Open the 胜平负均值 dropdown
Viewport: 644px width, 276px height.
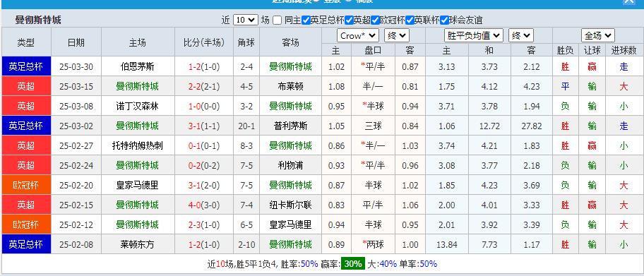pyautogui.click(x=474, y=36)
